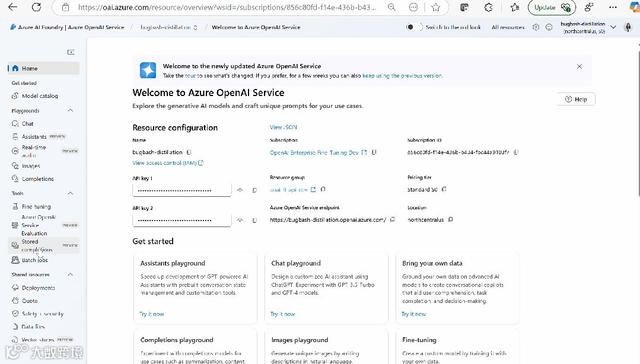Toggle Switch to the old look
The image size is (640, 364).
[x=413, y=27]
